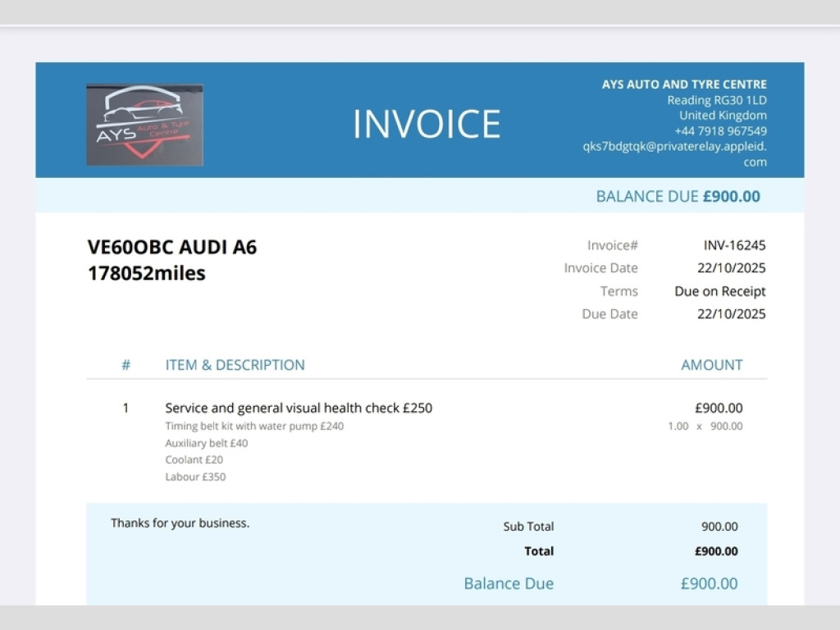
Task: Click the Reading RG30 1LD address line
Action: click(x=716, y=99)
